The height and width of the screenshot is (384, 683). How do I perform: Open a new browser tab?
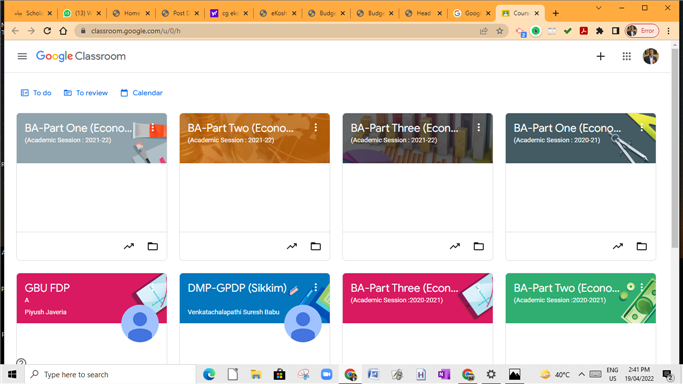555,13
